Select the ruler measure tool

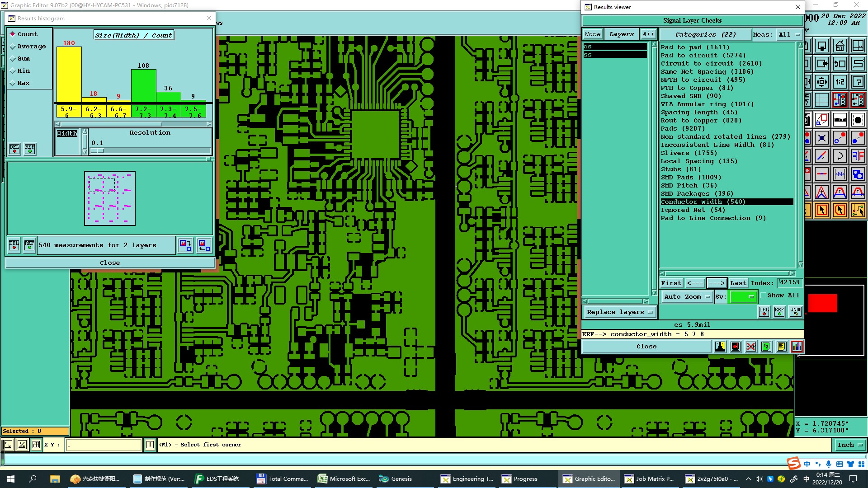pos(840,120)
